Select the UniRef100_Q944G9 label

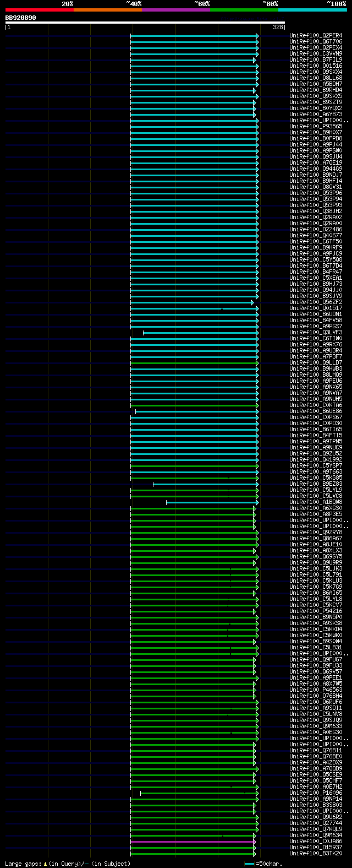[316, 169]
